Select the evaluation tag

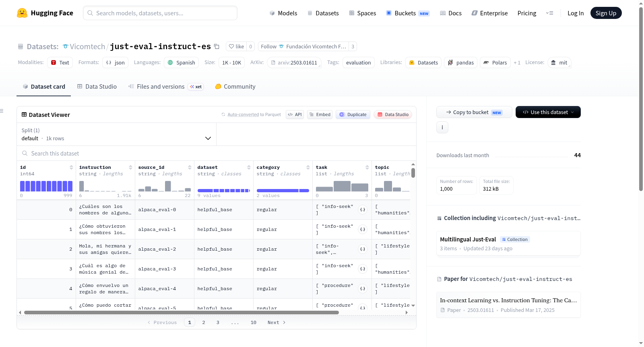click(359, 62)
